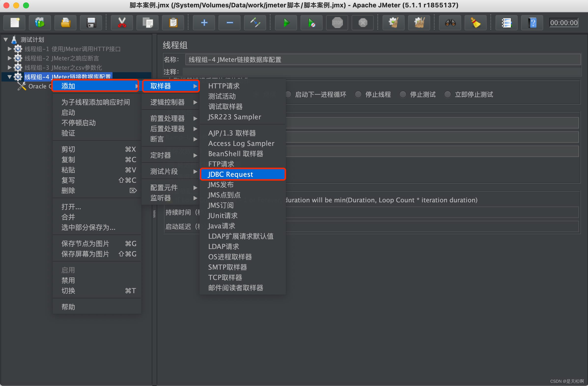Image resolution: width=588 pixels, height=386 pixels.
Task: Open Search with binoculars icon
Action: tap(450, 23)
